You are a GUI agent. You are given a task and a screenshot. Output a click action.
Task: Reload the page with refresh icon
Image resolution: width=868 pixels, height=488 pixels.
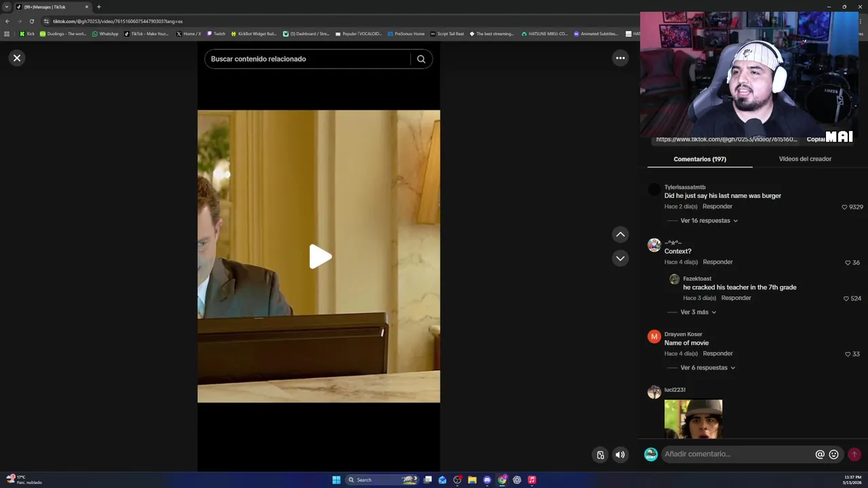pyautogui.click(x=31, y=21)
